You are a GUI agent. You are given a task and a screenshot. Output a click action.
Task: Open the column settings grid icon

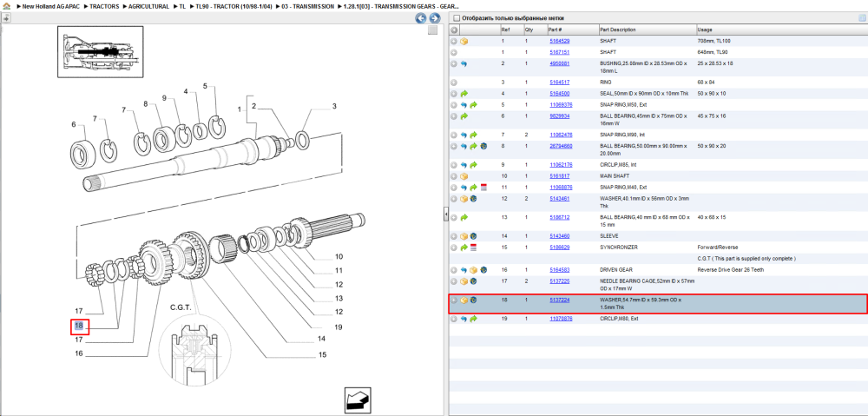861,17
